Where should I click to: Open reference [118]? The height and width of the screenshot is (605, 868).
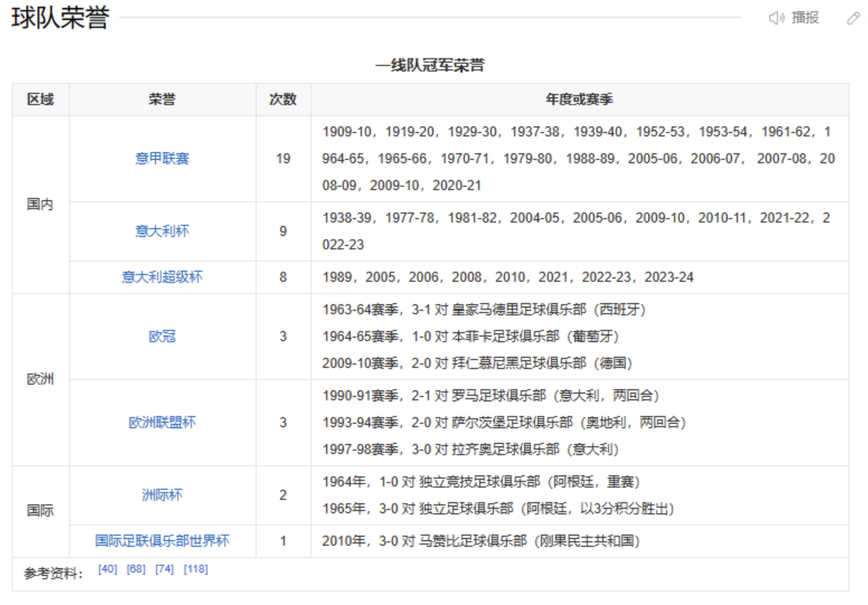click(196, 569)
